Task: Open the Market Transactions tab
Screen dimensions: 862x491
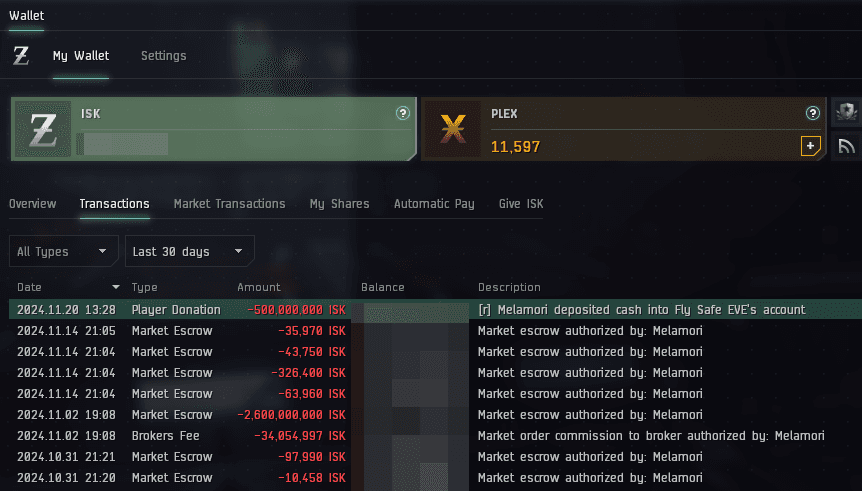Action: [x=229, y=204]
